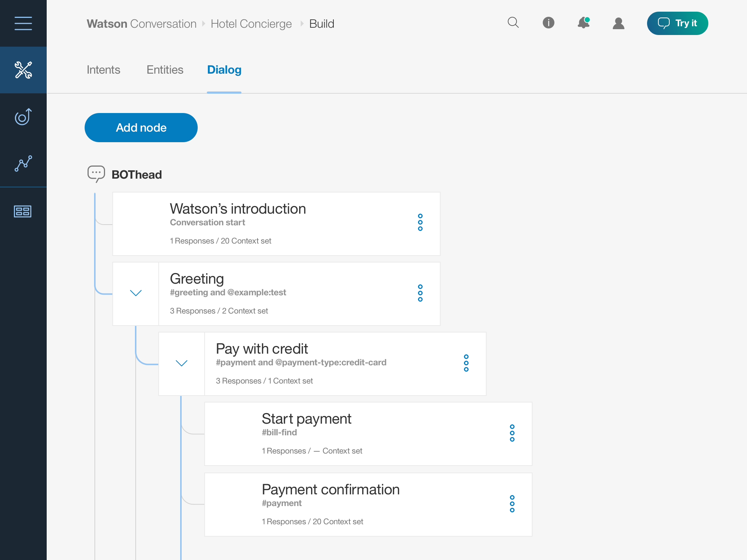Collapse the Greeting node chevron
This screenshot has width=747, height=560.
coord(136,293)
